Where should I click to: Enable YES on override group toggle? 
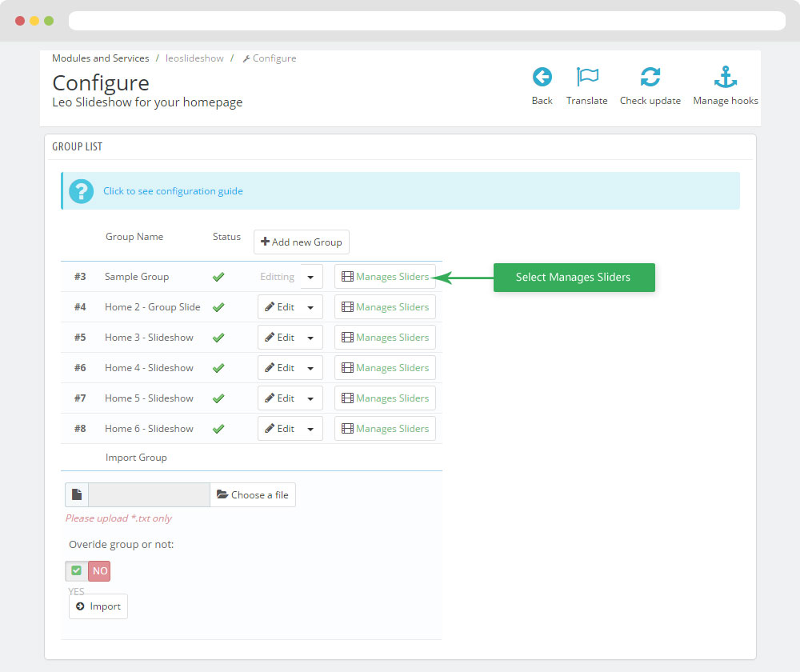77,571
